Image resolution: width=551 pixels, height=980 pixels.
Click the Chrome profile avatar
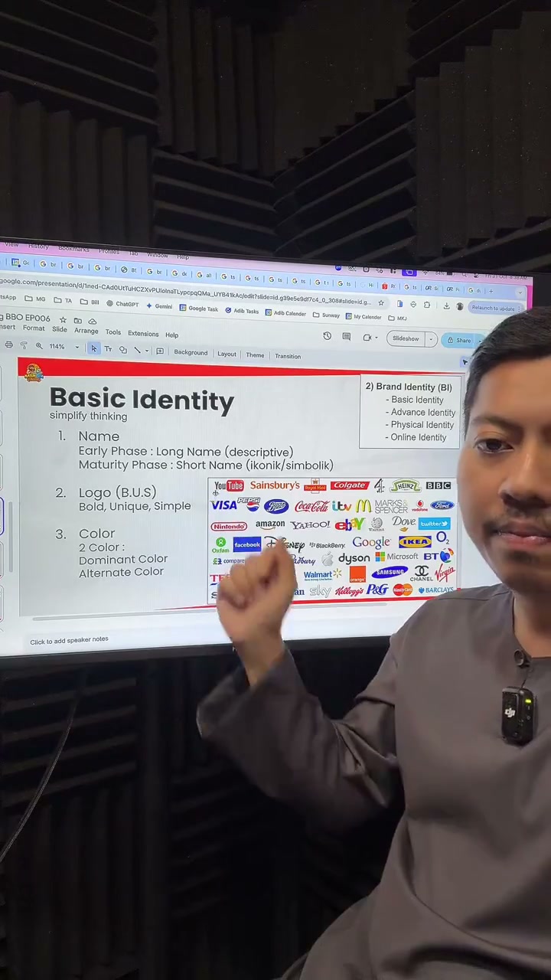pos(460,306)
